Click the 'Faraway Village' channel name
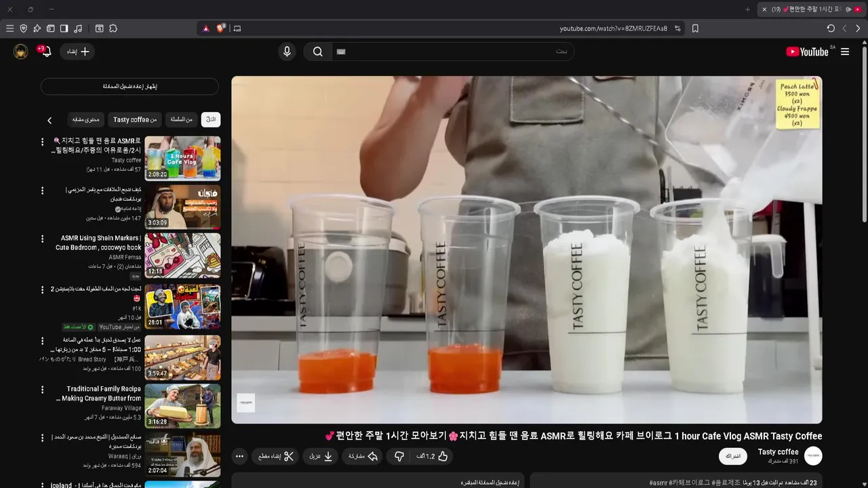 121,408
